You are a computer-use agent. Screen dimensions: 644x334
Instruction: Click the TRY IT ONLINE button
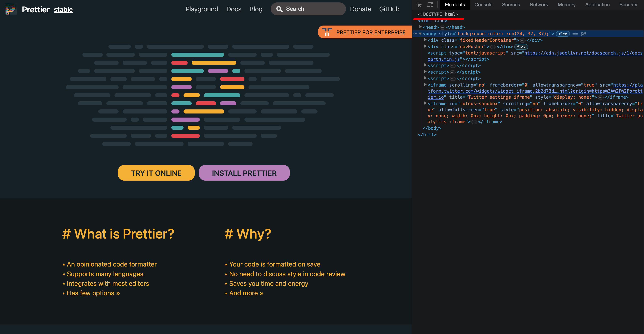point(156,172)
